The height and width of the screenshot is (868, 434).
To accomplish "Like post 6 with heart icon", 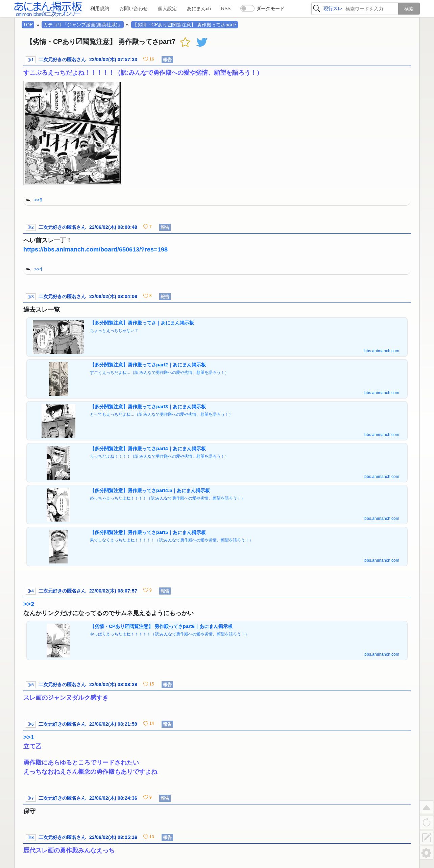I will click(x=146, y=724).
